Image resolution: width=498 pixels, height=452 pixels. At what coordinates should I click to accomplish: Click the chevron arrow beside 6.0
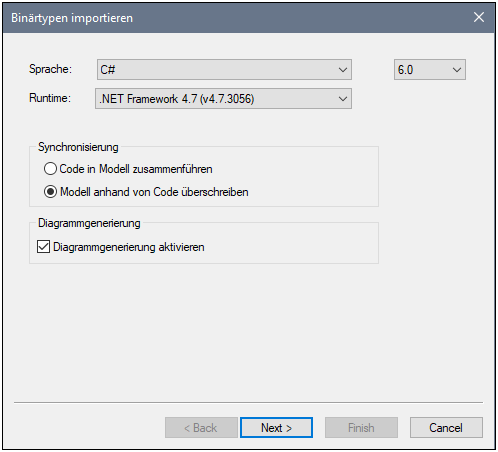[457, 70]
